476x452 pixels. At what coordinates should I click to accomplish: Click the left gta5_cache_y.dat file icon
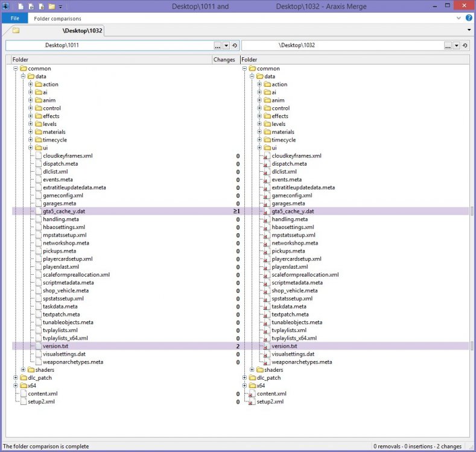click(x=39, y=211)
